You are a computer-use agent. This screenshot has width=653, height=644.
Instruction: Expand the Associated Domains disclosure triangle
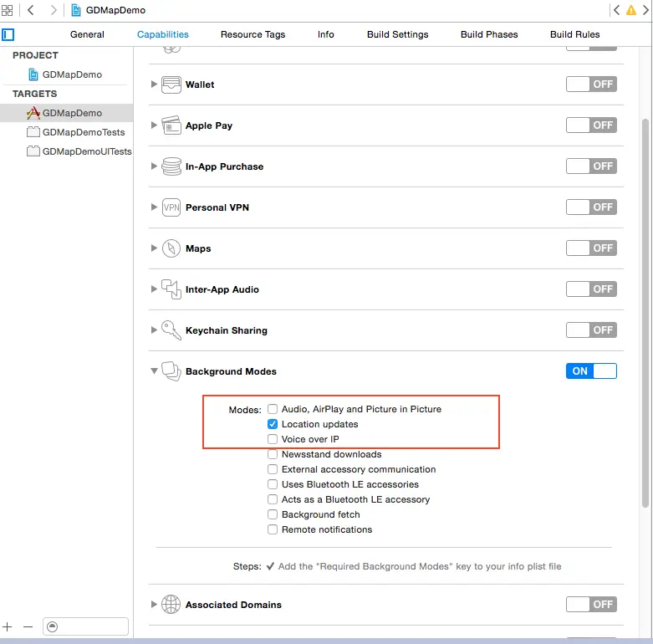point(154,604)
